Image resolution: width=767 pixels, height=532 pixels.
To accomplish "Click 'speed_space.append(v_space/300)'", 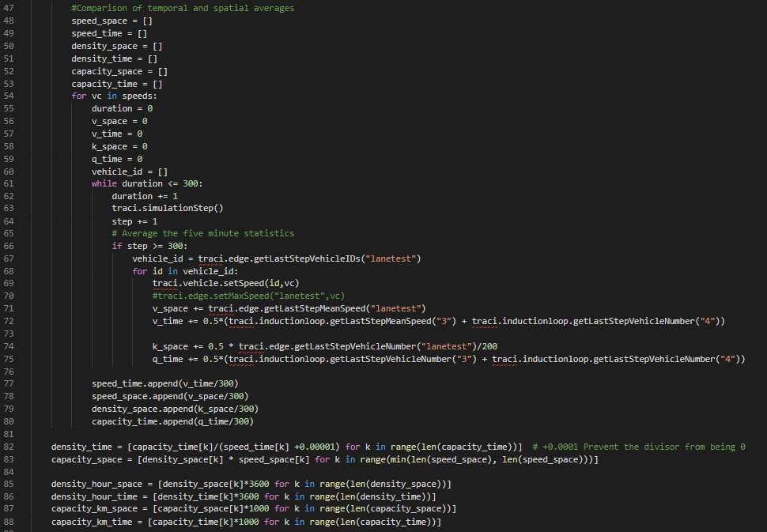I will point(170,397).
